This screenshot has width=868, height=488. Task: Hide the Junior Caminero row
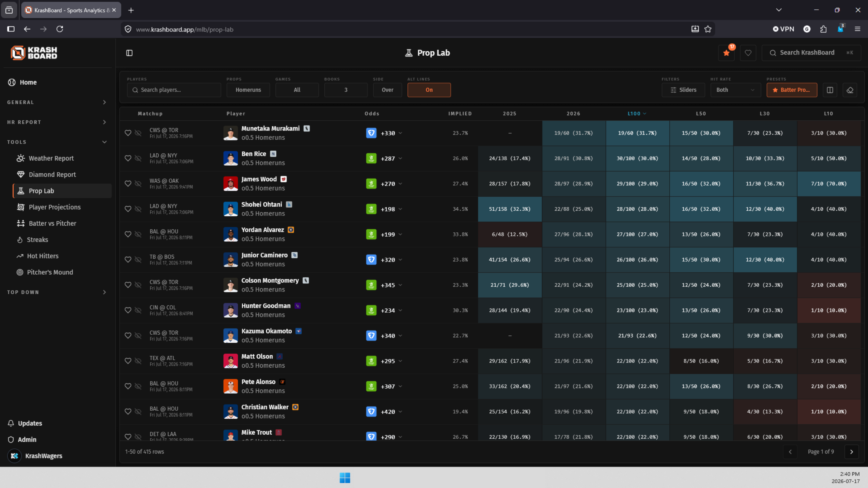[x=138, y=260]
